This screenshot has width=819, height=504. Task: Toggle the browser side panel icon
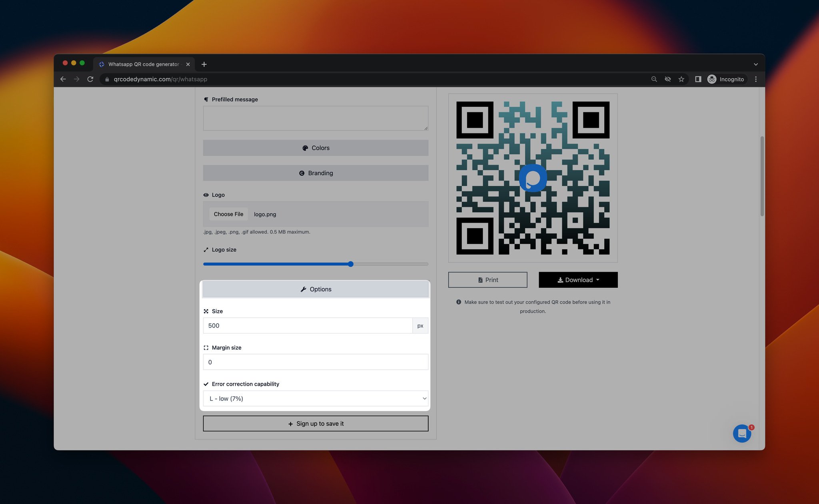(x=698, y=79)
